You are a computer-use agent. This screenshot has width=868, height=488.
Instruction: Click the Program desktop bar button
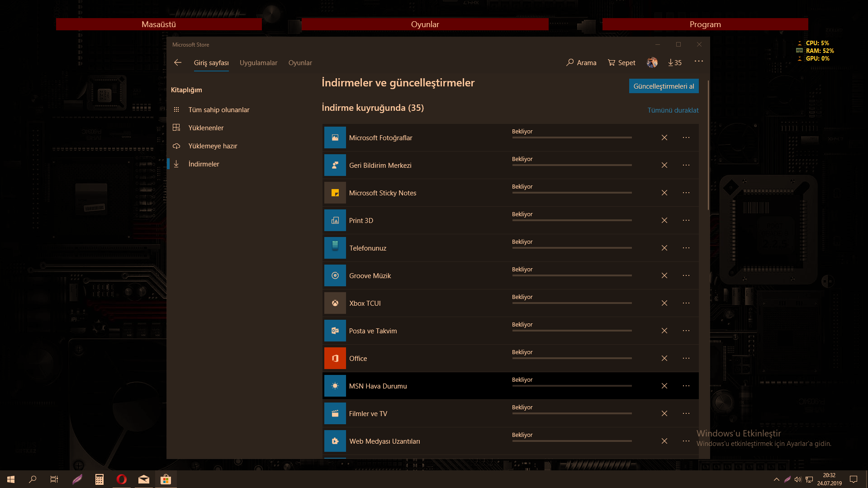(705, 24)
